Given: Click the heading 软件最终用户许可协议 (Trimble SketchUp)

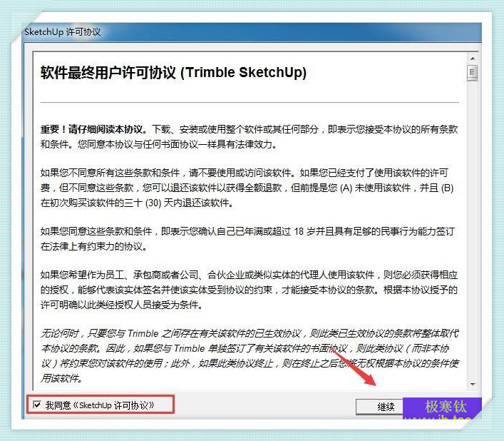Looking at the screenshot, I should [173, 72].
